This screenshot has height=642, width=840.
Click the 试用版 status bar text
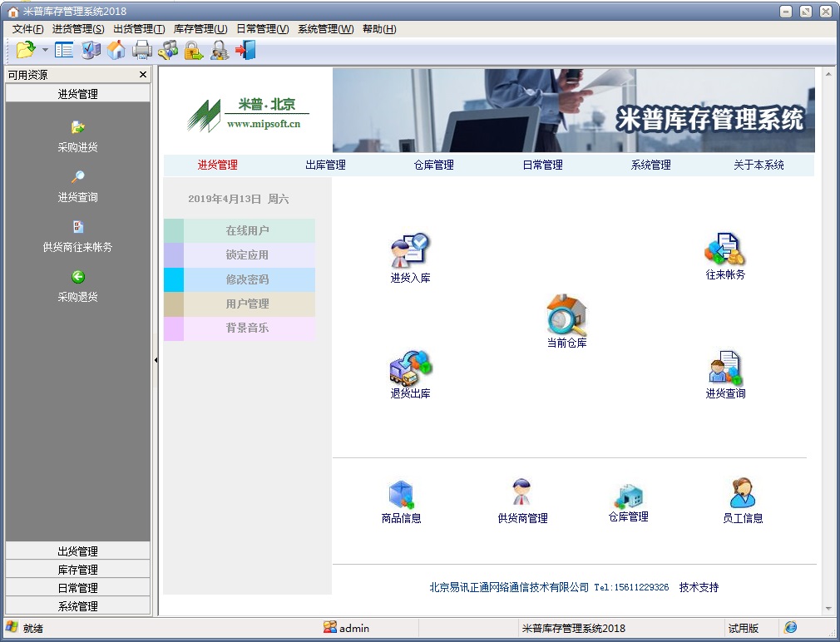click(743, 628)
